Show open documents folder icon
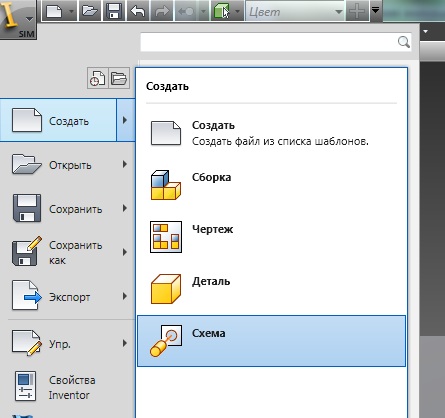445x418 pixels. click(x=119, y=78)
